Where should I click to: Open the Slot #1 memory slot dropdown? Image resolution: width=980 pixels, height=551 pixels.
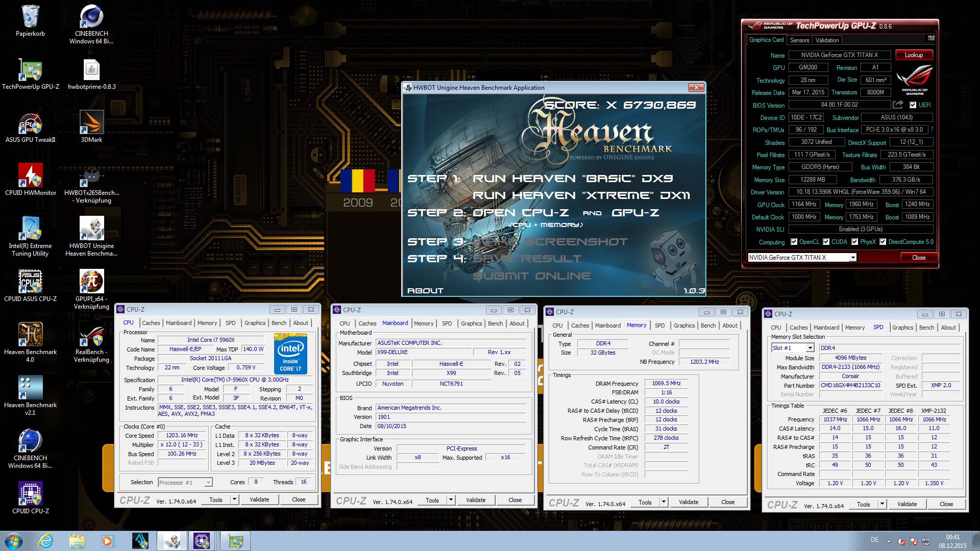click(810, 348)
